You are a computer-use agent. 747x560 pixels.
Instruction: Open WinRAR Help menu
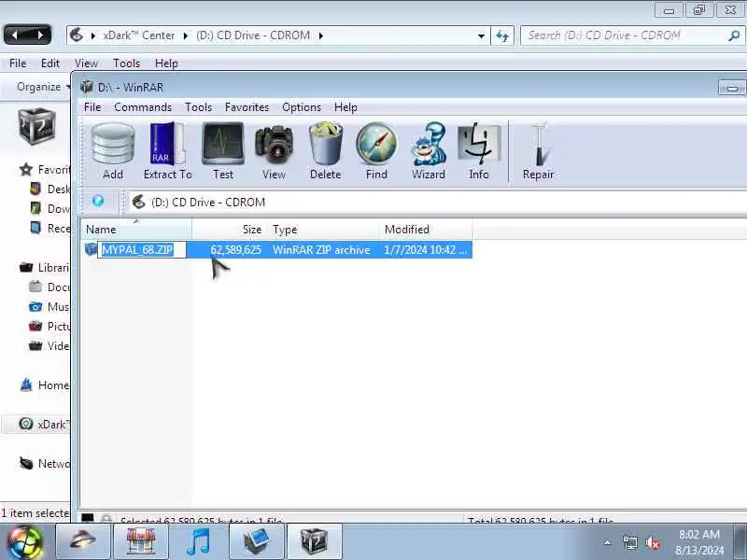pyautogui.click(x=345, y=107)
